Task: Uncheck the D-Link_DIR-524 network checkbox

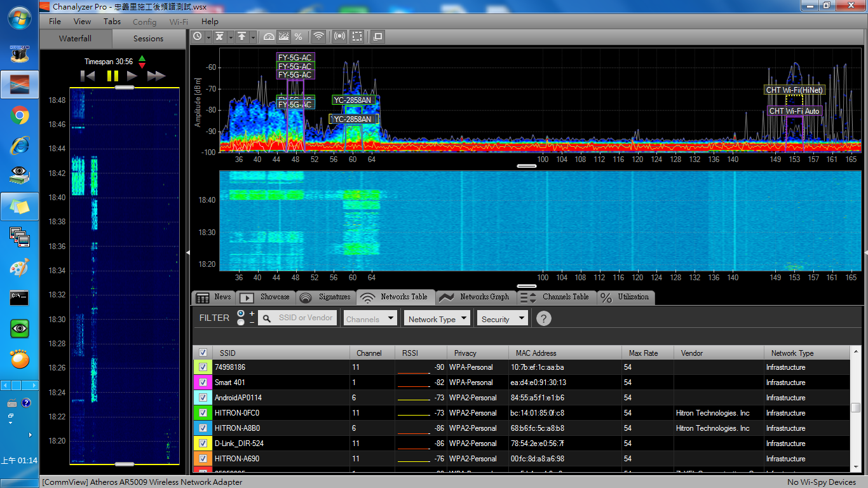Action: pos(203,444)
